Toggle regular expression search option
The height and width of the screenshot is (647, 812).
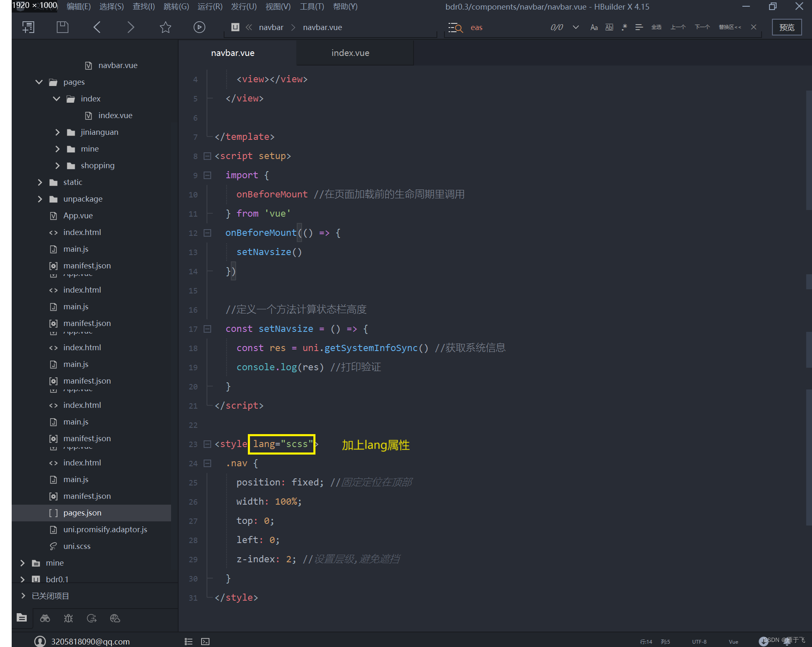coord(624,27)
